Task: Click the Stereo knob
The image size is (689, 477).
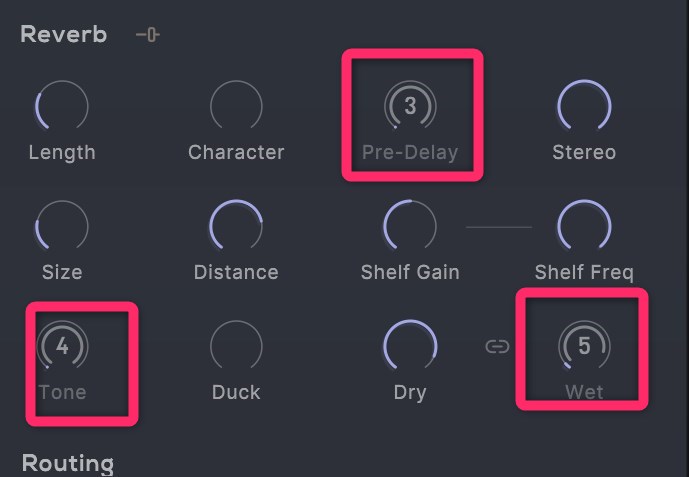Action: tap(584, 106)
